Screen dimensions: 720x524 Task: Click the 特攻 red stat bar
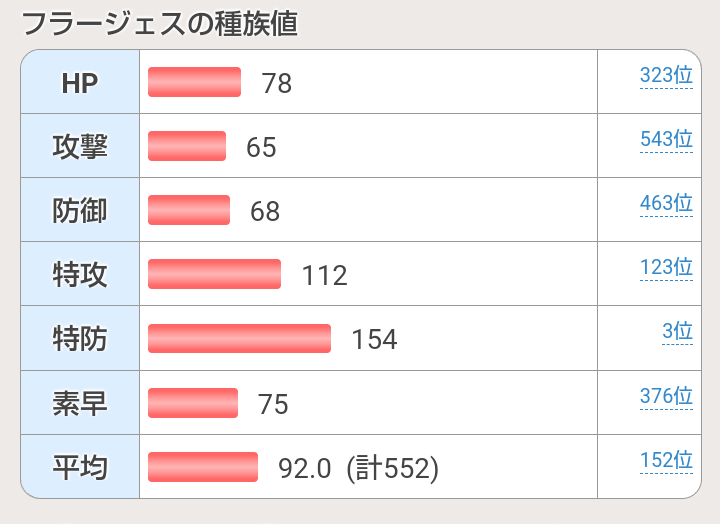[x=214, y=274]
